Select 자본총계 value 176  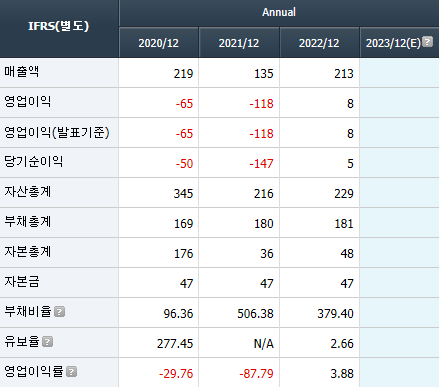point(183,254)
